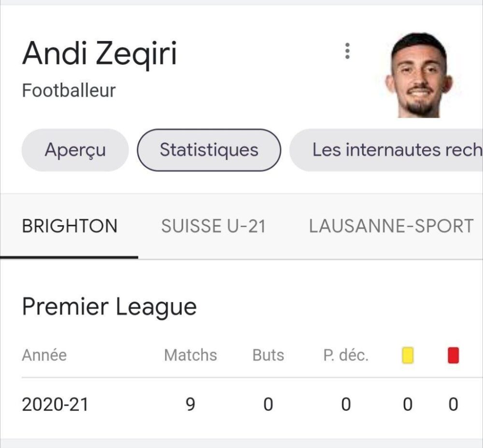The height and width of the screenshot is (448, 483).
Task: Select the Aperçu chip
Action: (x=75, y=150)
